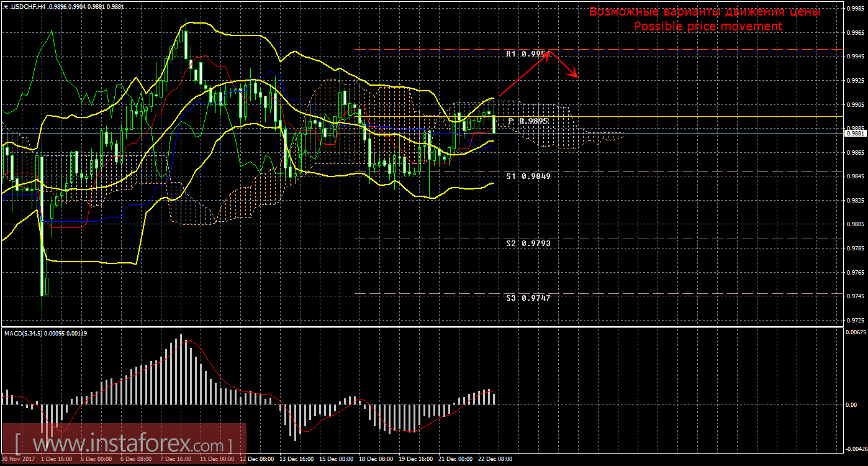Select the S2 0.9793 support label

(528, 244)
